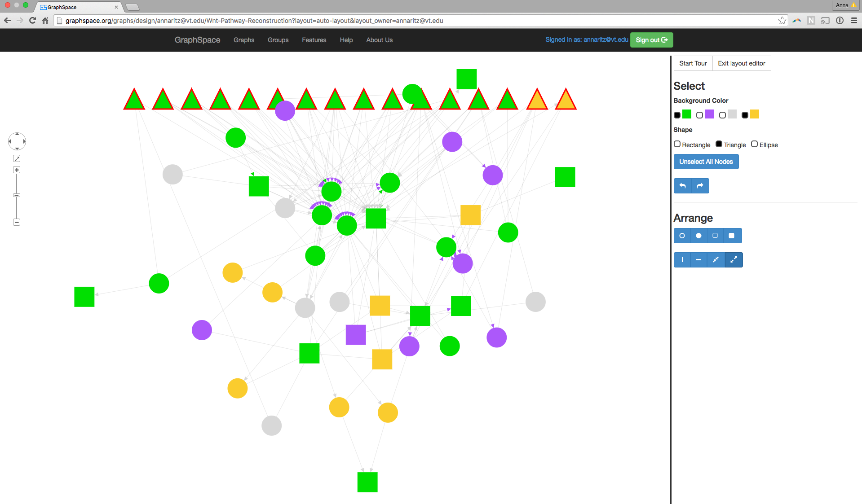Pan the graph right with the arrow
The image size is (862, 504).
(x=24, y=141)
